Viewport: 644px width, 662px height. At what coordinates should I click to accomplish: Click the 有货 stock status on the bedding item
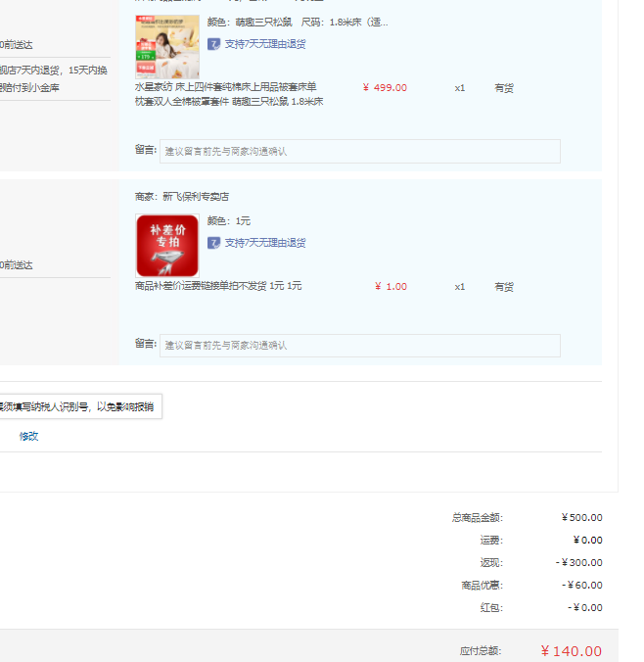point(504,88)
